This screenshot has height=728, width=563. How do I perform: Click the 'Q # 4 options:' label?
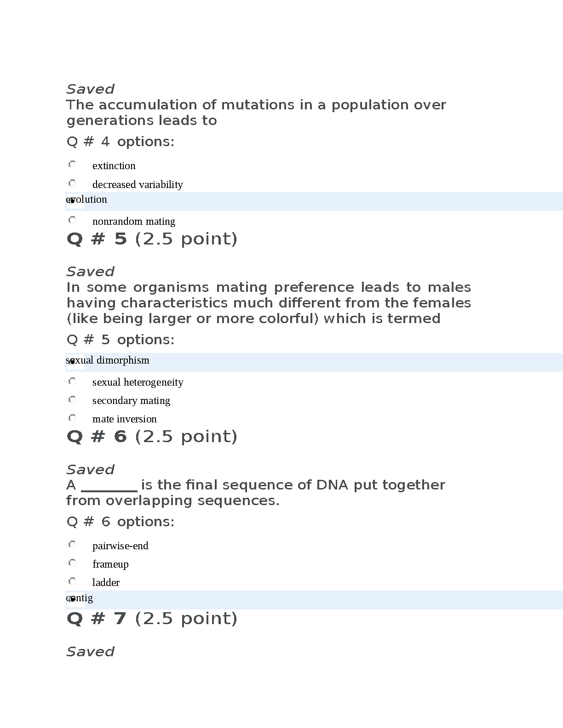[x=121, y=142]
